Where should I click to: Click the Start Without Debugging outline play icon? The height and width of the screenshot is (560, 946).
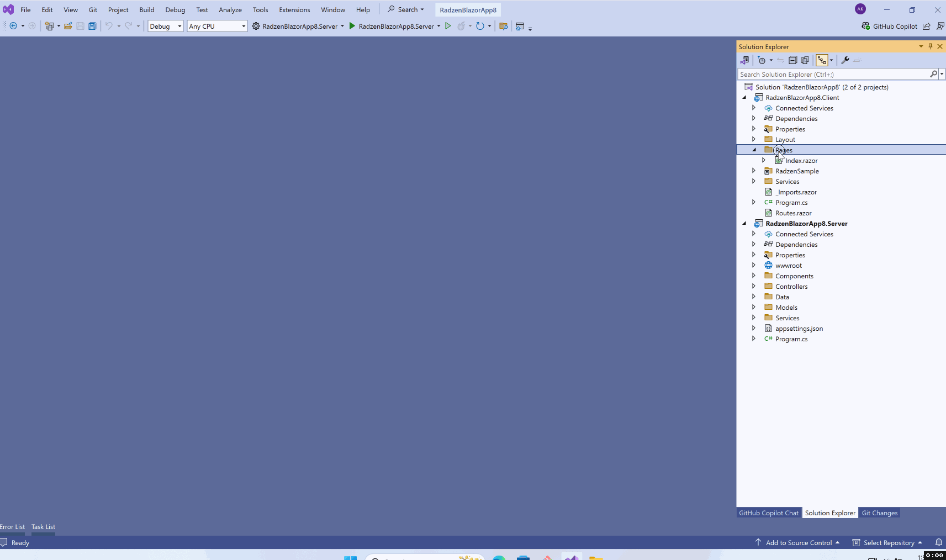coord(448,26)
